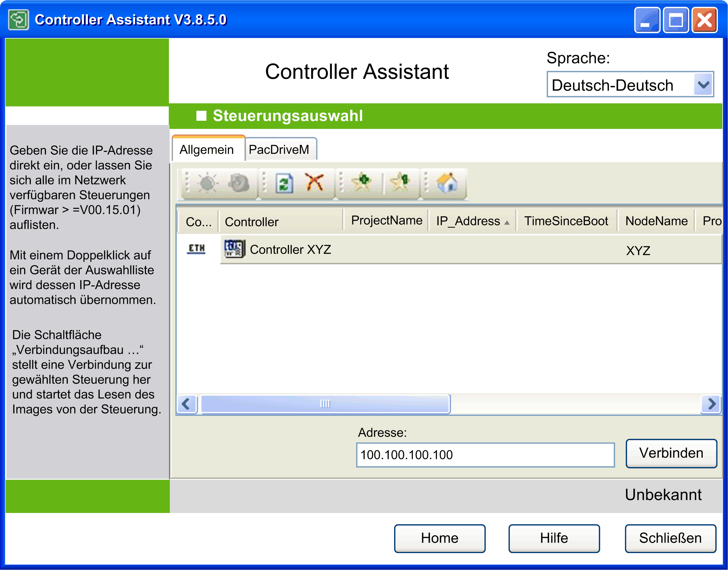Click the controller device icon beside Controller XYZ
The width and height of the screenshot is (728, 570).
[235, 249]
